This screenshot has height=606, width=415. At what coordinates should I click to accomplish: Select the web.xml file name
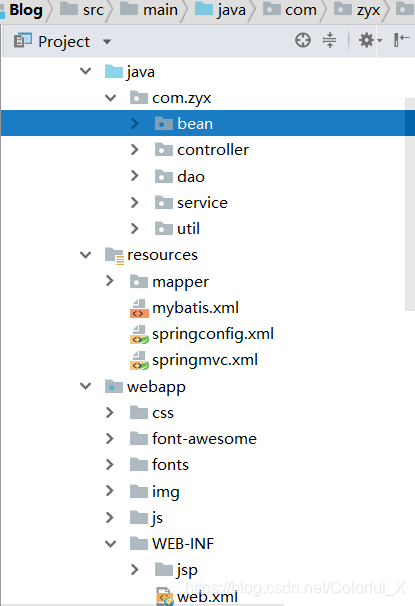pyautogui.click(x=208, y=596)
